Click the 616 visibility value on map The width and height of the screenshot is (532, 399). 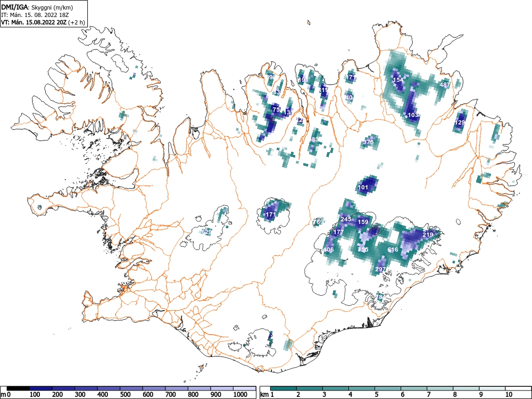[393, 250]
